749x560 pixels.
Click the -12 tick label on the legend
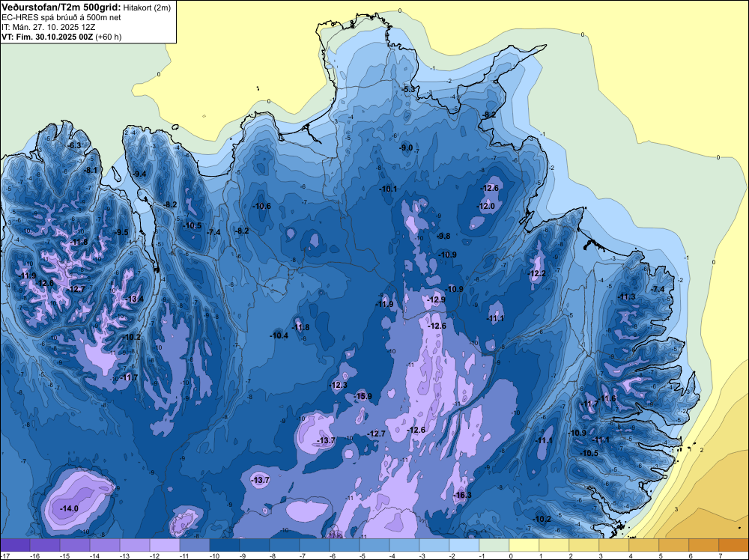(x=154, y=556)
